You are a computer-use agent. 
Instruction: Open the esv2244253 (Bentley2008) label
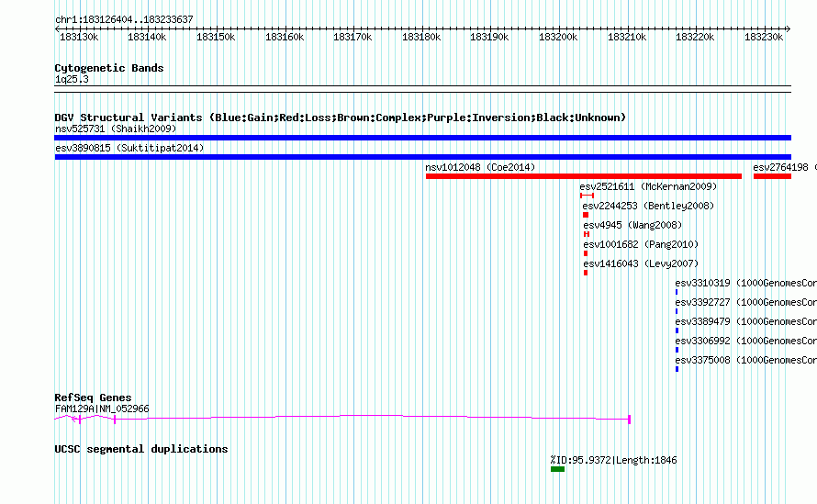click(648, 206)
